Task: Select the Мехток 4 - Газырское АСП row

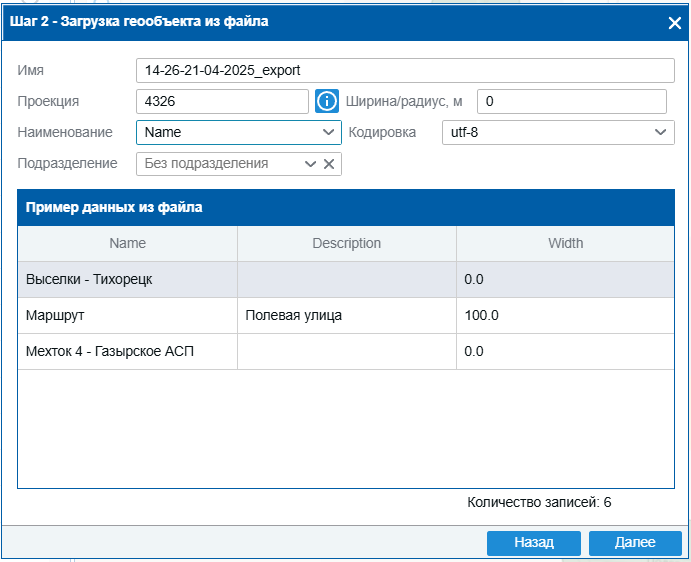Action: [127, 351]
